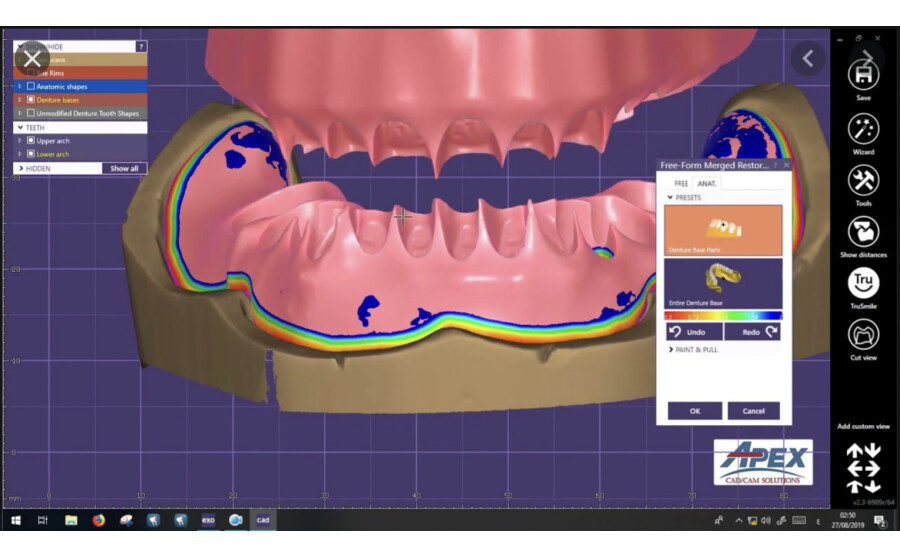The height and width of the screenshot is (557, 900).
Task: Close overlay with the X circle button
Action: [x=32, y=59]
